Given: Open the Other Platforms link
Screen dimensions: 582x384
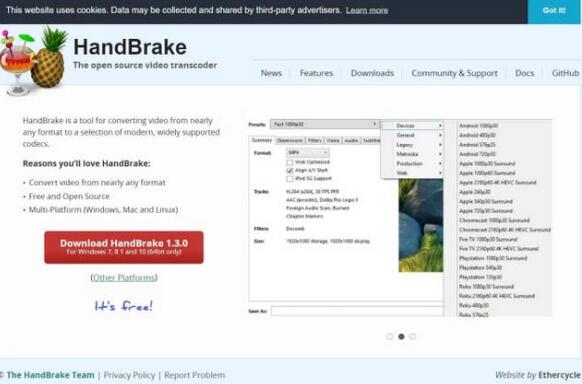Looking at the screenshot, I should point(124,278).
